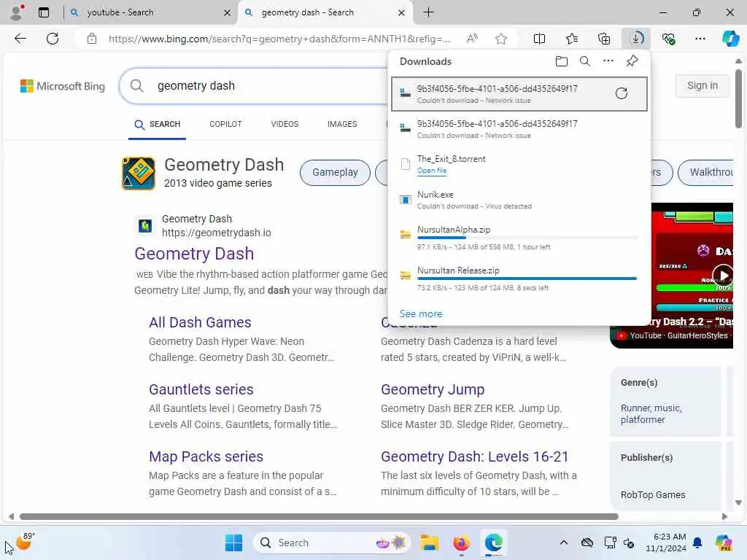Toggle the Downloads toolbar button
Screen dimensions: 747x560
pos(636,39)
